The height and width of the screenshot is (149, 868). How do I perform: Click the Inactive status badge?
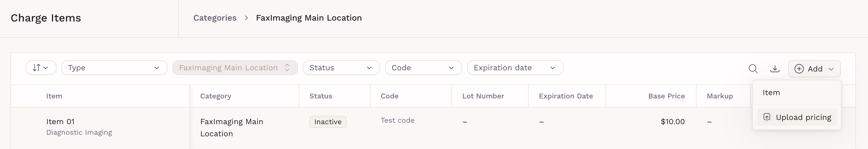pyautogui.click(x=328, y=122)
